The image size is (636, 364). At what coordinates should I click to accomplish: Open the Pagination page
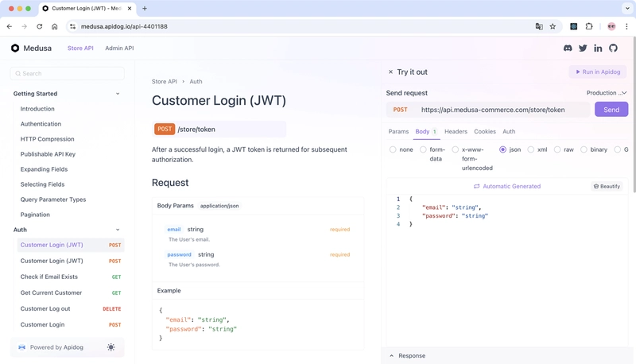pos(35,215)
